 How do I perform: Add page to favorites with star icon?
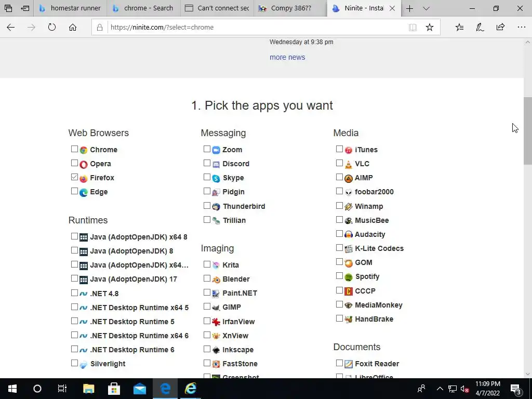click(430, 27)
